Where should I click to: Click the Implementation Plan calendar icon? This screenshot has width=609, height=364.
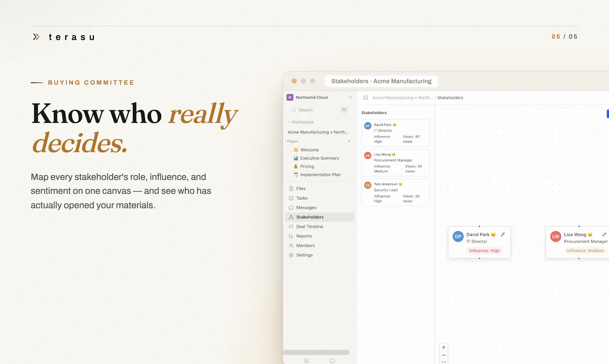pyautogui.click(x=296, y=175)
